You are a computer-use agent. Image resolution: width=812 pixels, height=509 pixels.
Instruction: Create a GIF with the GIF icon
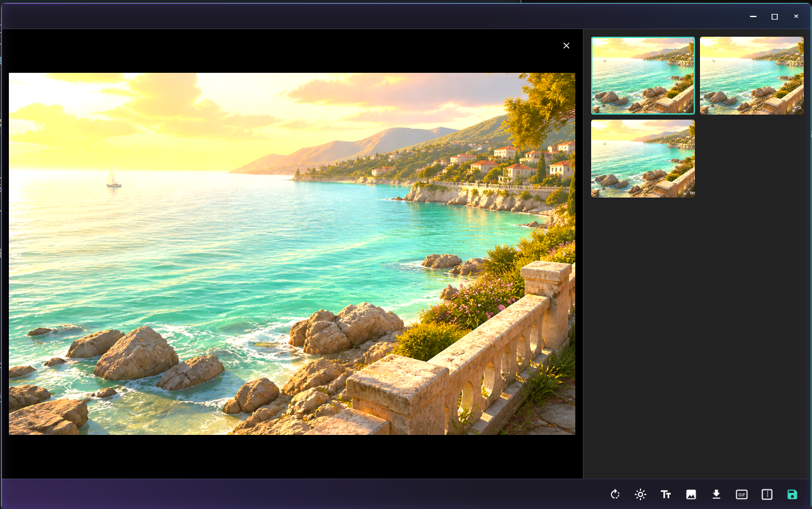tap(742, 494)
